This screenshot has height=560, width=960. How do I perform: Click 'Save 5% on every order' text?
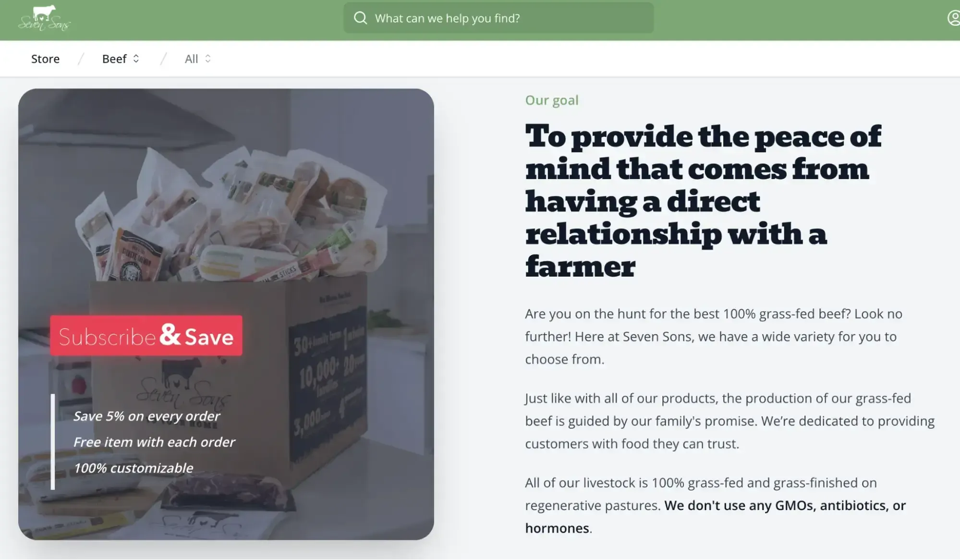click(146, 416)
